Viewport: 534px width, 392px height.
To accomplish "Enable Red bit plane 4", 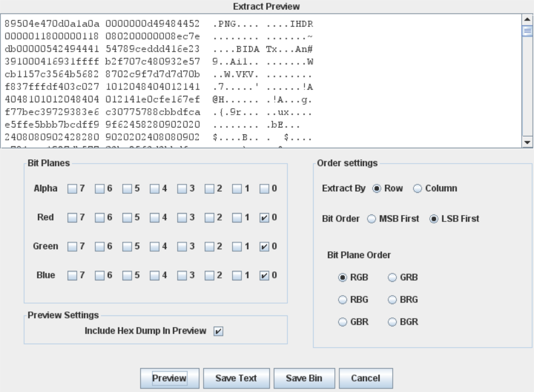I will pyautogui.click(x=155, y=218).
